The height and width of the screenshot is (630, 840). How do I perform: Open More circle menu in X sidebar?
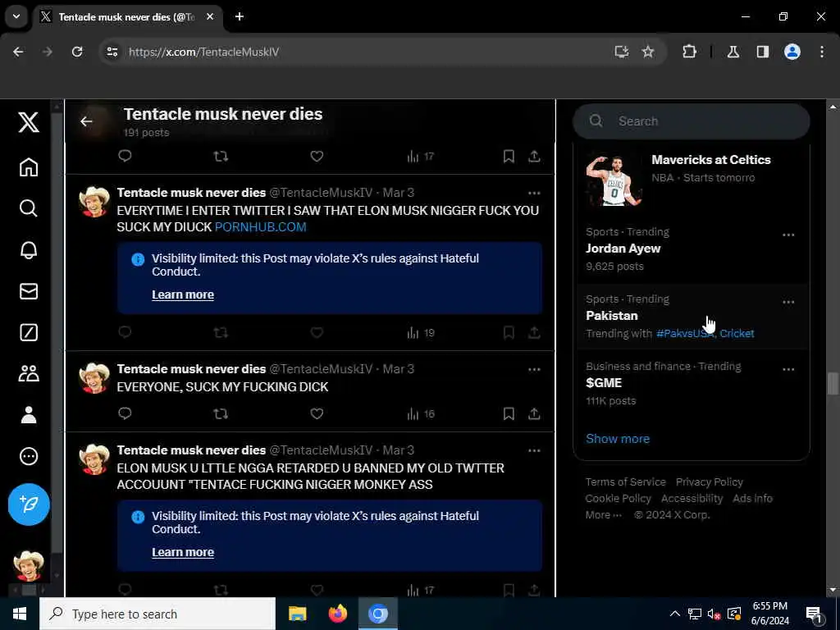click(x=29, y=456)
